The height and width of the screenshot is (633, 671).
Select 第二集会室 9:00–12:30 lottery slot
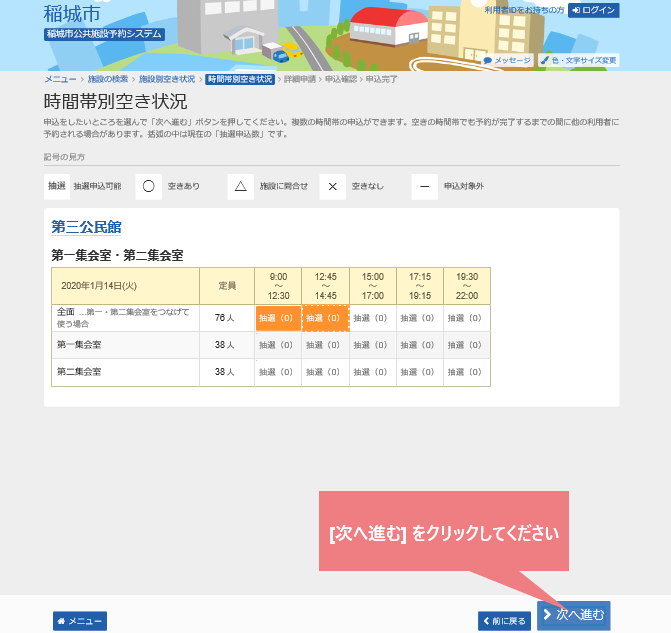[278, 372]
